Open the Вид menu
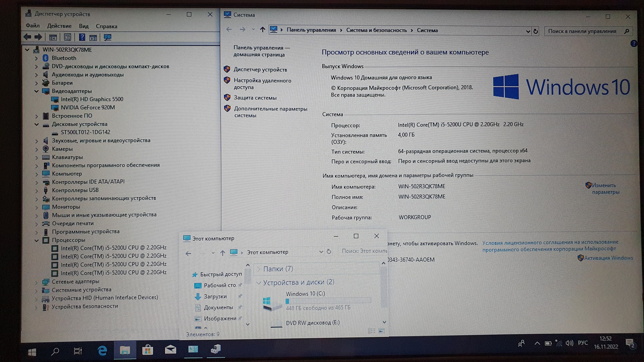 [x=84, y=26]
